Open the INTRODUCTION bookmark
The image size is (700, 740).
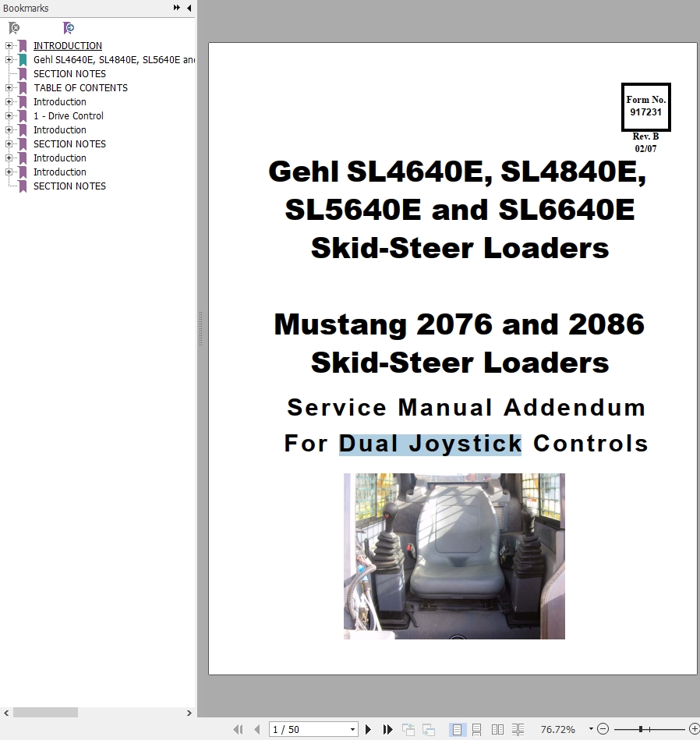tap(68, 46)
